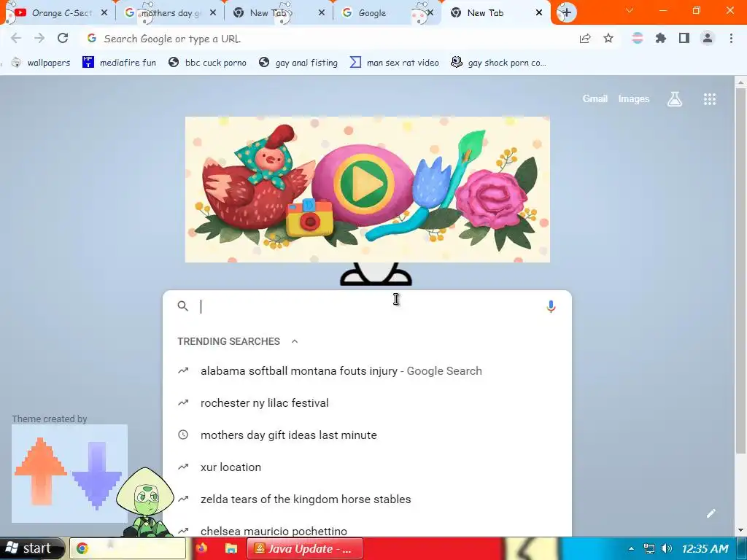Open the tab search dropdown chevron
The height and width of the screenshot is (560, 747).
(x=630, y=10)
